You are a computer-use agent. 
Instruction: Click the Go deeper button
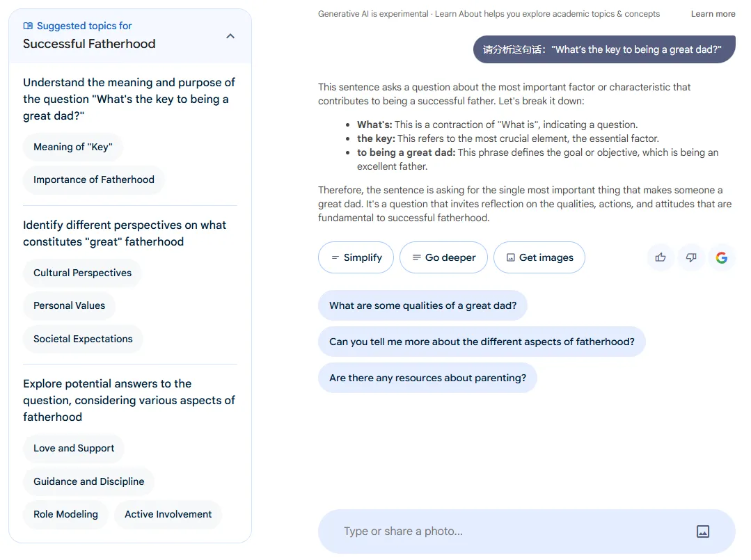443,257
